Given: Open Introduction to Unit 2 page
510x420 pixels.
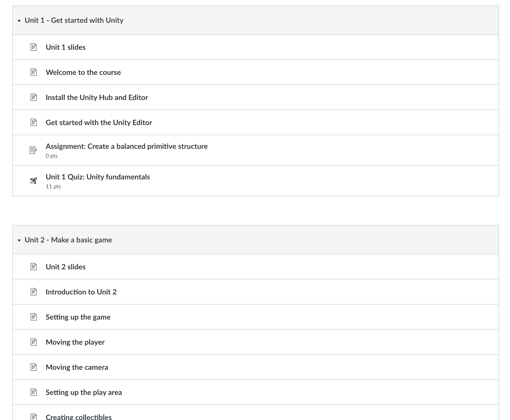Looking at the screenshot, I should click(x=81, y=292).
